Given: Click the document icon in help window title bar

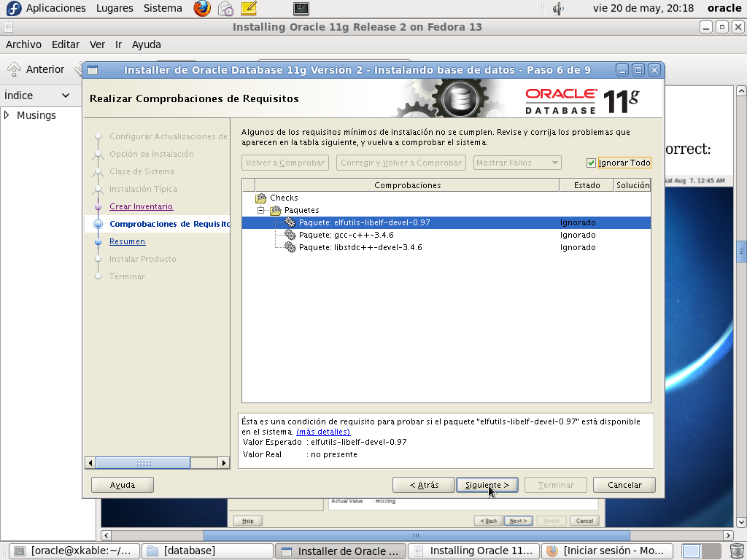Looking at the screenshot, I should 8,27.
